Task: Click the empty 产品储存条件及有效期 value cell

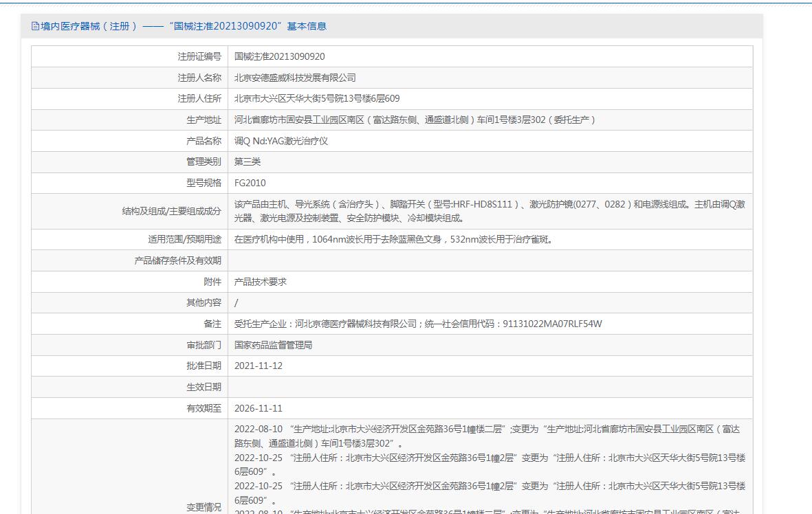Action: [x=490, y=260]
